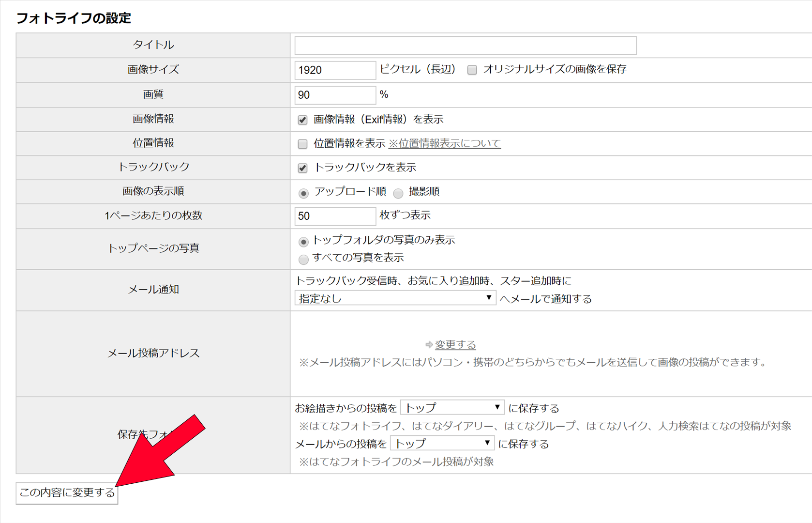Click the メール投稿アドレス row label
The image size is (812, 523).
(x=153, y=353)
